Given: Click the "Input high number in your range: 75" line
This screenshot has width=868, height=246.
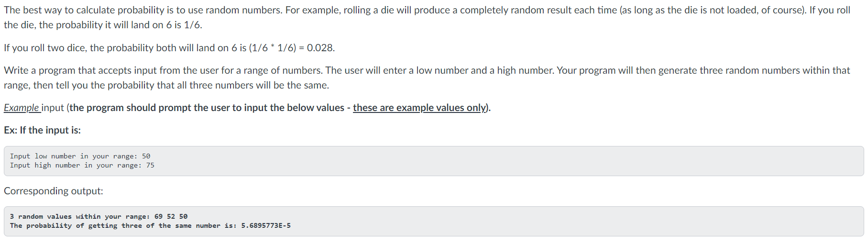Looking at the screenshot, I should point(82,165).
